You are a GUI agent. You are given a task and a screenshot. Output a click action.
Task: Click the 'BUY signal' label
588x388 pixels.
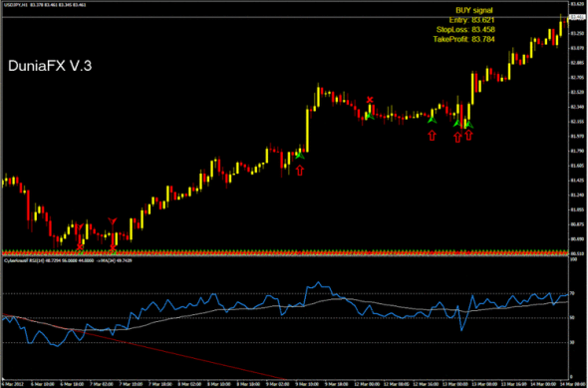474,11
